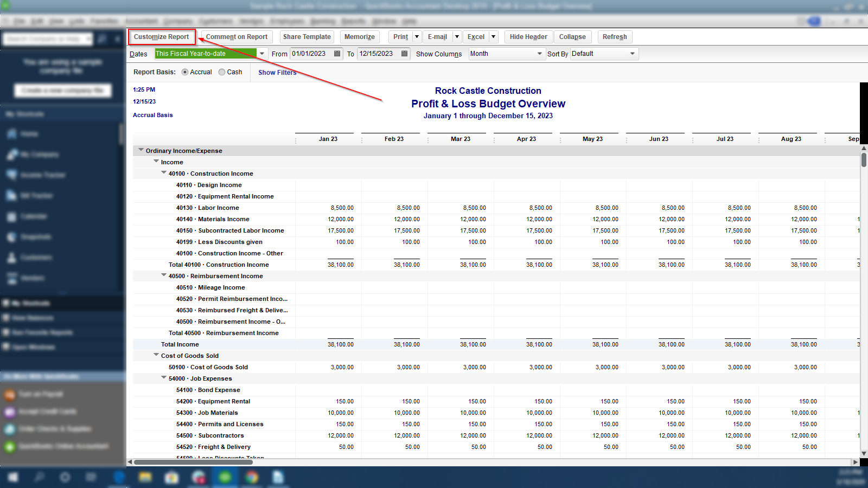This screenshot has width=868, height=488.
Task: Click Customize Report button
Action: (162, 37)
